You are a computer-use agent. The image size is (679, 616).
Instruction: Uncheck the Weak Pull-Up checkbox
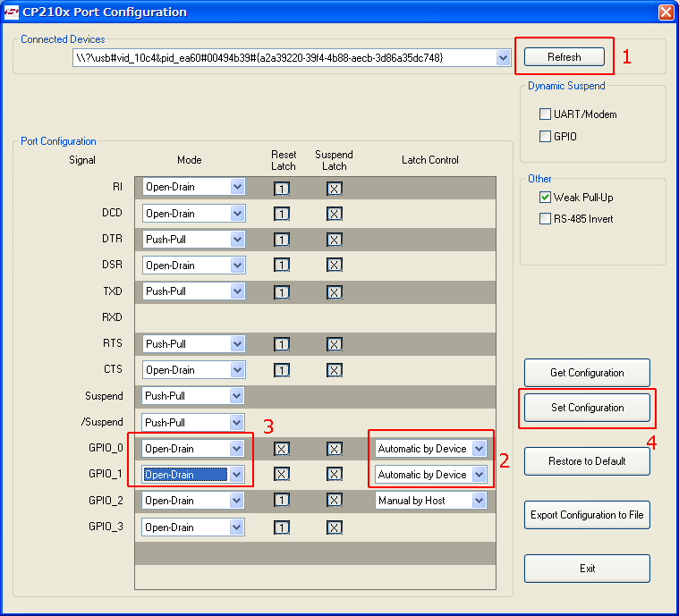pyautogui.click(x=545, y=197)
